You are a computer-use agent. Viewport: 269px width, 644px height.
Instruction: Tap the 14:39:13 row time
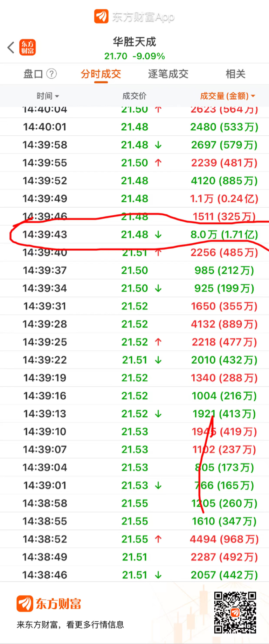pos(45,414)
